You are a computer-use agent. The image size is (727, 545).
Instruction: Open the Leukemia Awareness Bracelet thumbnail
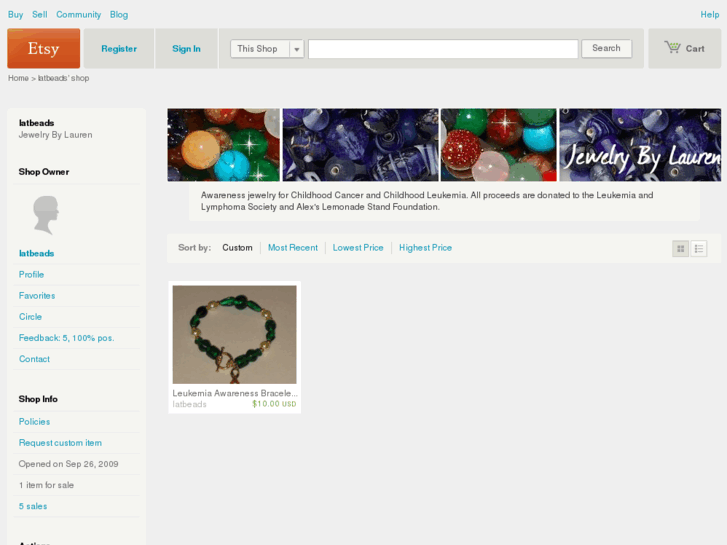235,334
